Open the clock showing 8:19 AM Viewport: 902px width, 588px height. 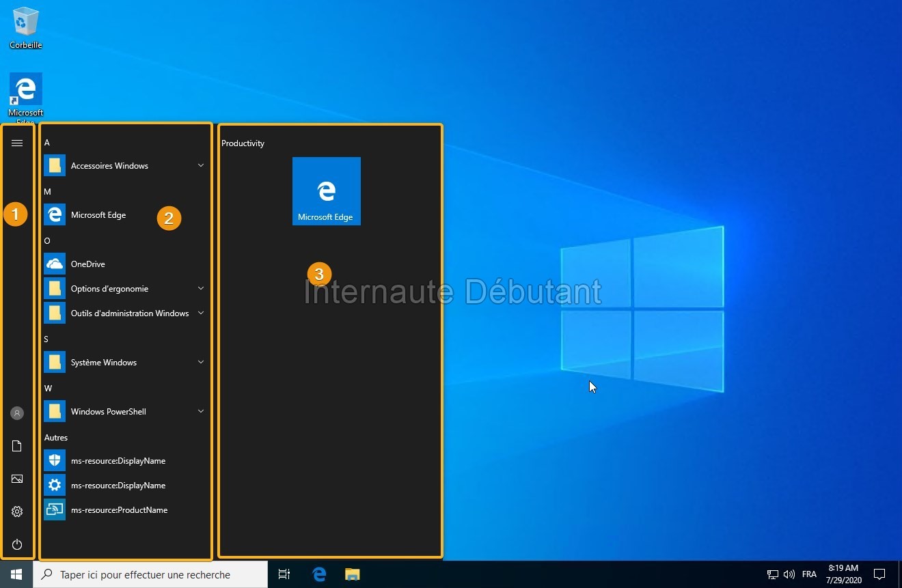pos(843,574)
